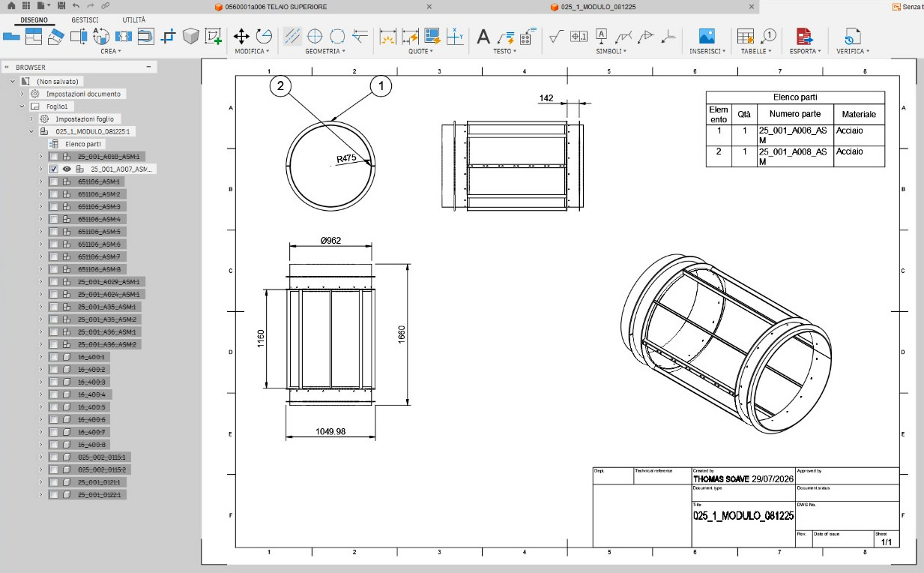Select the Base View tool in Crea
Viewport: 924px width, 573px height.
(12, 36)
